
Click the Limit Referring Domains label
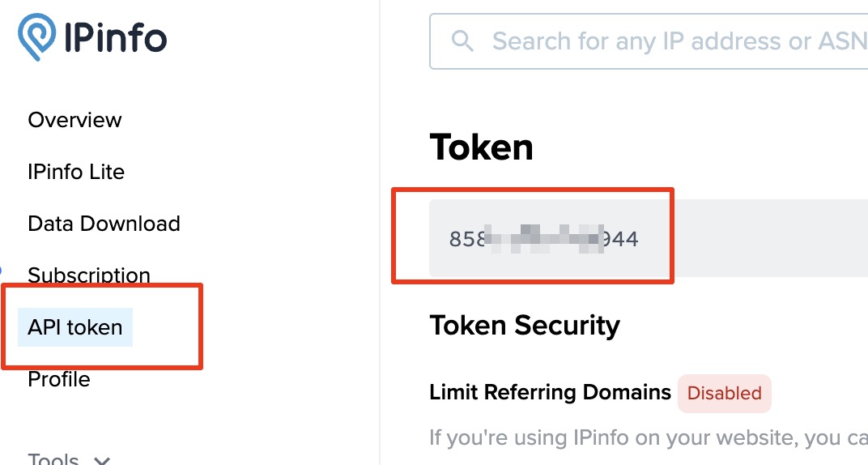551,392
